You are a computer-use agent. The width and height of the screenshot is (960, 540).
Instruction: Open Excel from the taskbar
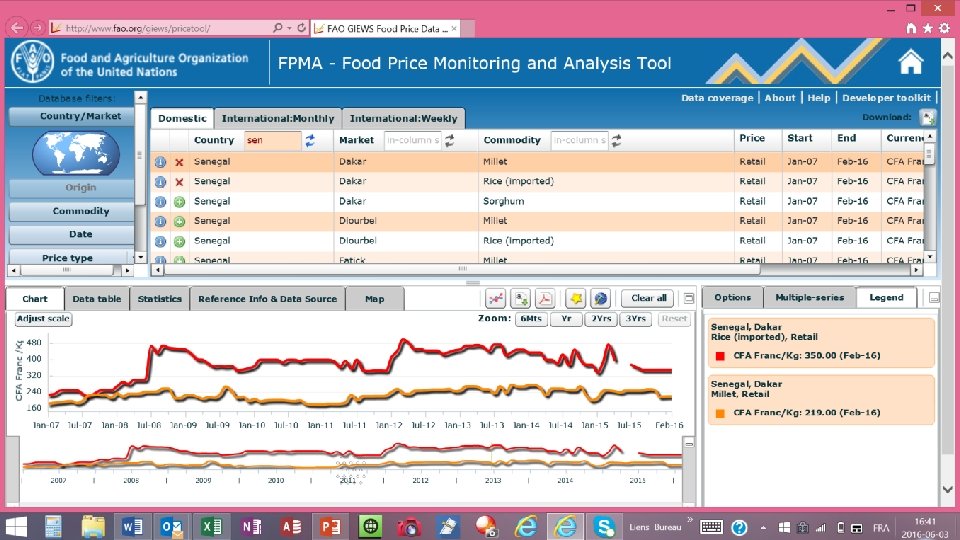[211, 526]
